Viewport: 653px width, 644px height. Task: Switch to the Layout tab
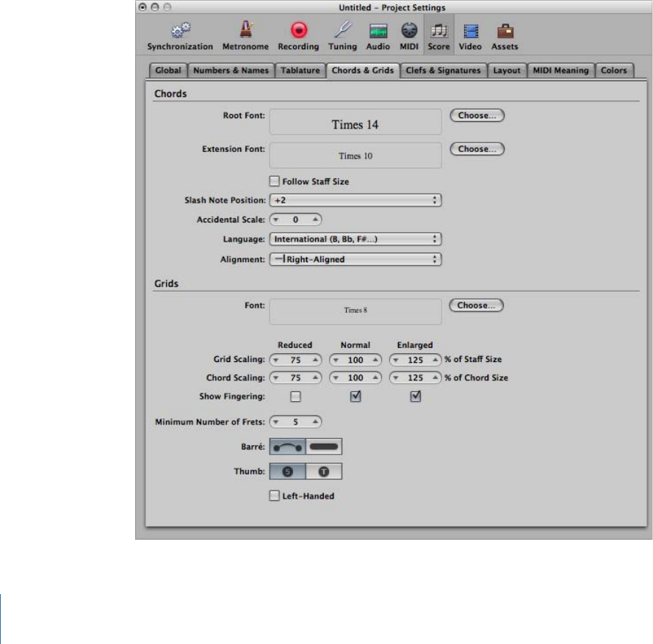[x=507, y=70]
